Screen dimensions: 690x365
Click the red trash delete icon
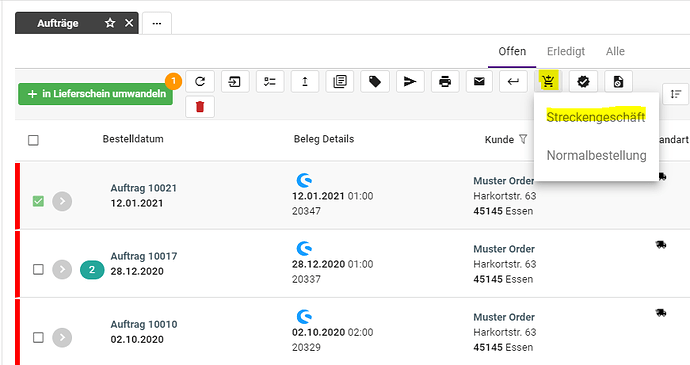pos(200,107)
